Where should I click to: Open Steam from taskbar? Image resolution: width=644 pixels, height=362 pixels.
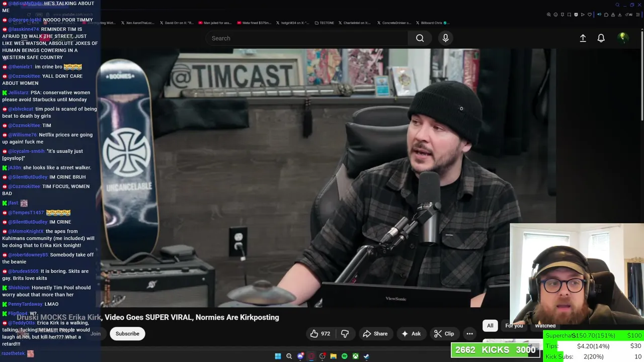click(x=367, y=356)
